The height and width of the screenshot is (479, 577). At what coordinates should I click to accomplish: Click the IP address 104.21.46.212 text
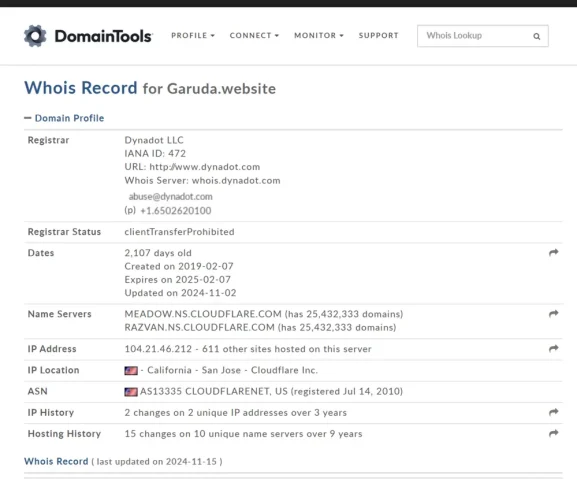pyautogui.click(x=158, y=349)
